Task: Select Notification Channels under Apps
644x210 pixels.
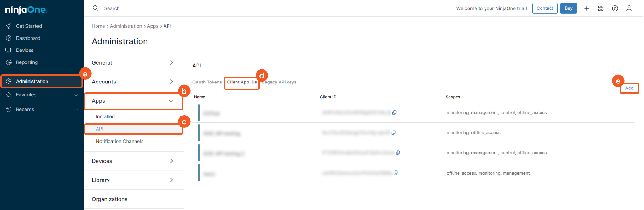Action: click(119, 141)
